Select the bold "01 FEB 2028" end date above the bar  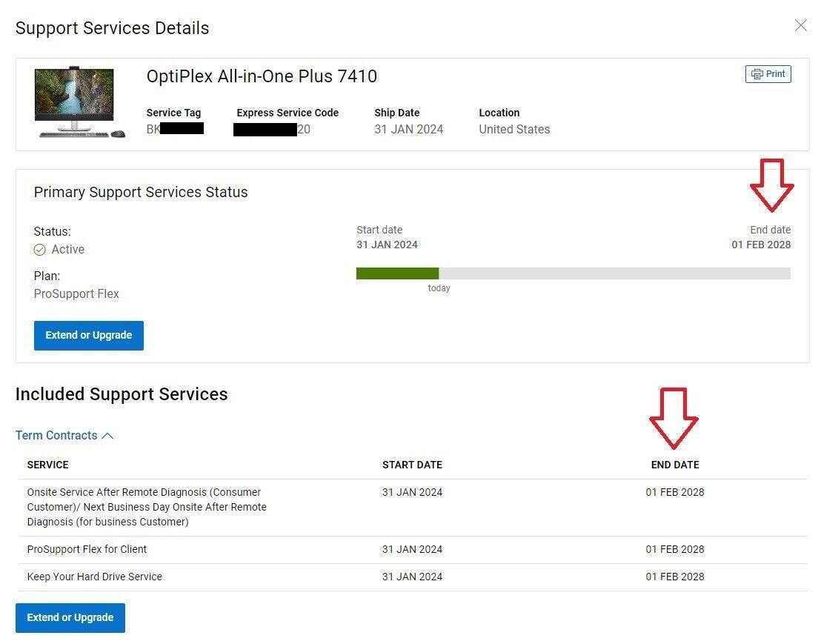coord(761,245)
